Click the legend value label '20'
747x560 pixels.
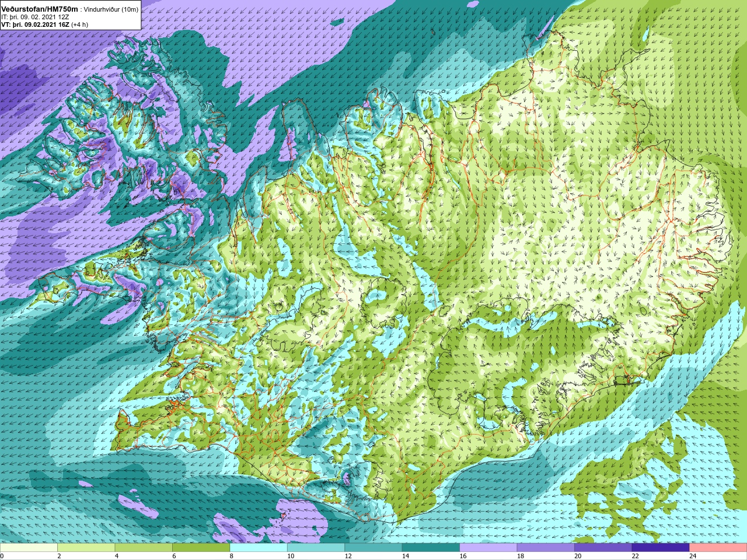point(578,556)
